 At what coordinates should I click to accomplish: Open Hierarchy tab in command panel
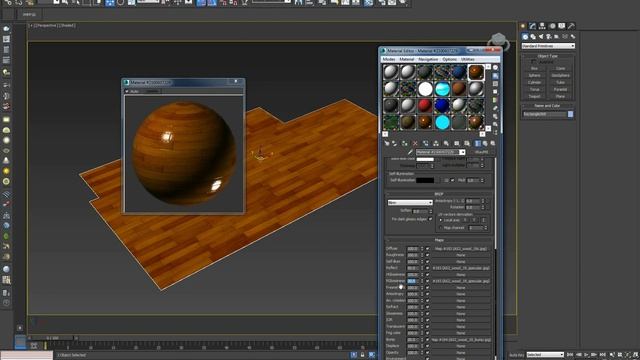pyautogui.click(x=542, y=26)
